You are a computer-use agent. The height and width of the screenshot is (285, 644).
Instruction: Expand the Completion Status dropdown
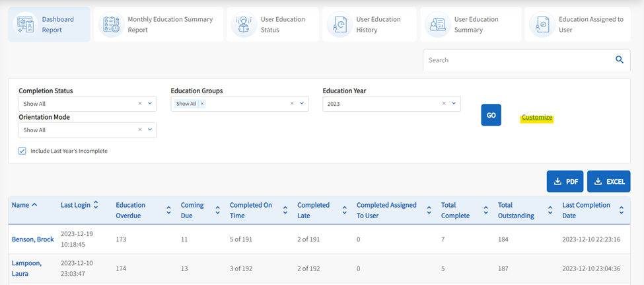[150, 103]
